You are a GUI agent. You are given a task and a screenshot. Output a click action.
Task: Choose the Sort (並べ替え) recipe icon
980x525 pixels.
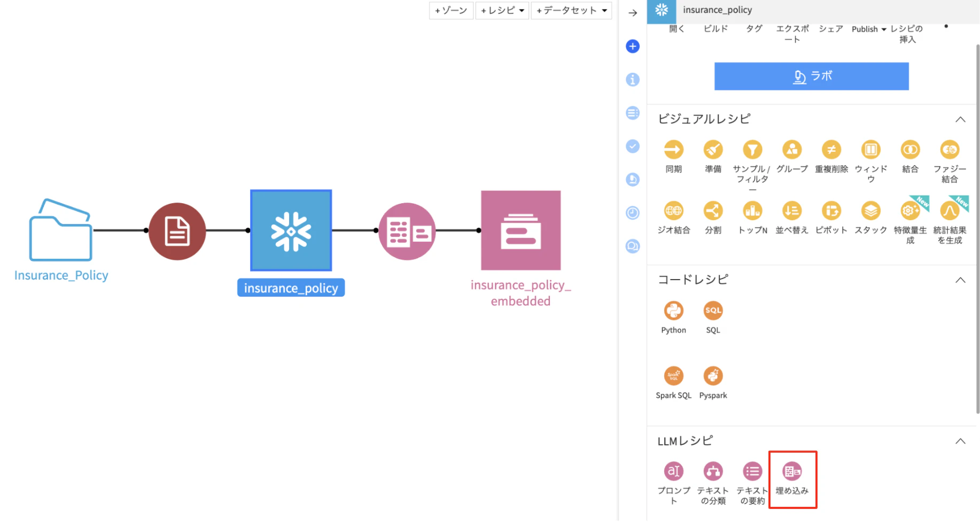792,211
